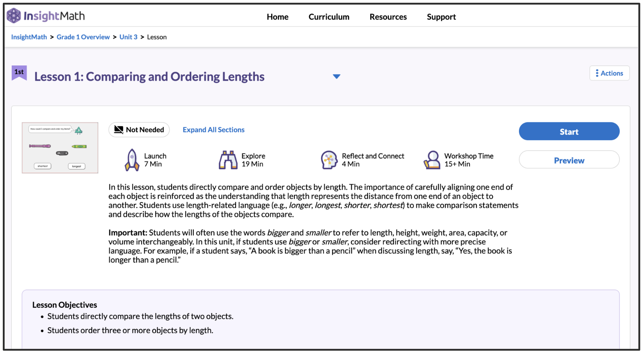Click the Preview button
Viewport: 644px width, 355px height.
[569, 160]
